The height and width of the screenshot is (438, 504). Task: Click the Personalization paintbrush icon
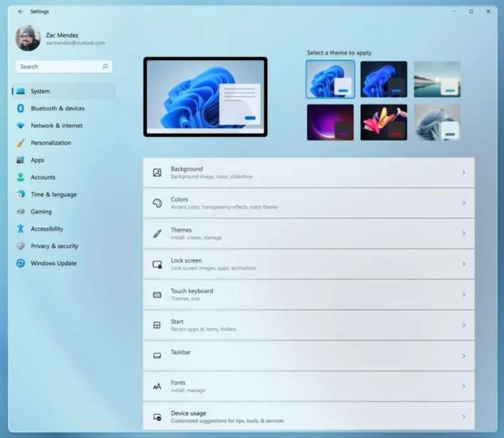[21, 143]
